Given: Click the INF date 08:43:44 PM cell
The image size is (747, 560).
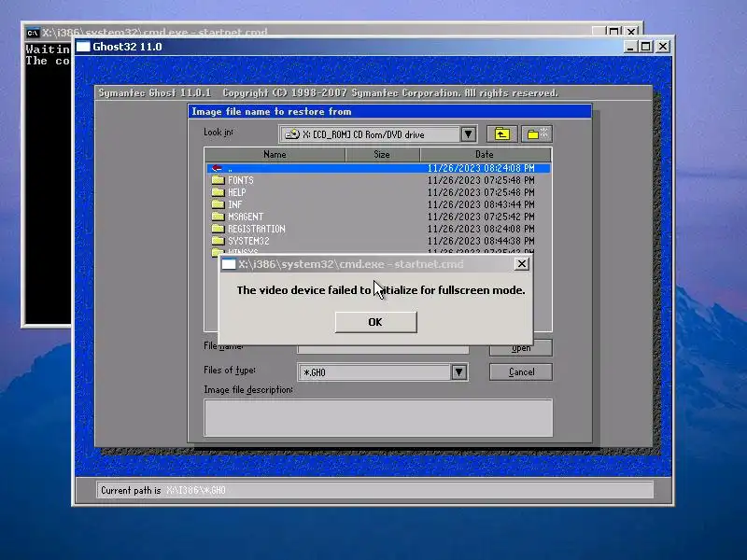Looking at the screenshot, I should 481,204.
